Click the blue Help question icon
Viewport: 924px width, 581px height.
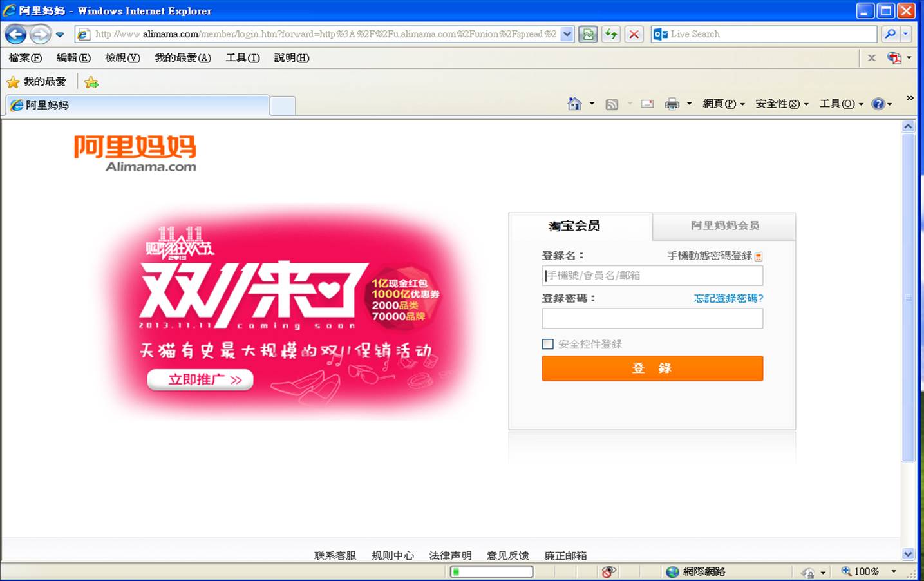[x=878, y=104]
